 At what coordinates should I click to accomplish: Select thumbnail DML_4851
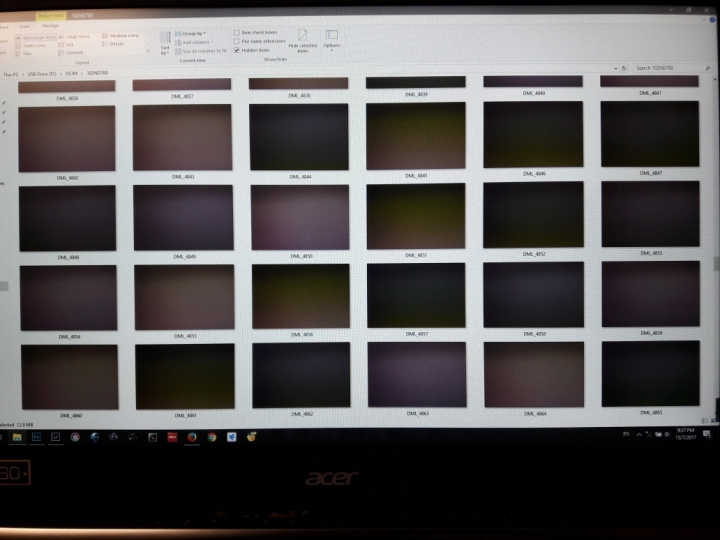click(x=416, y=216)
